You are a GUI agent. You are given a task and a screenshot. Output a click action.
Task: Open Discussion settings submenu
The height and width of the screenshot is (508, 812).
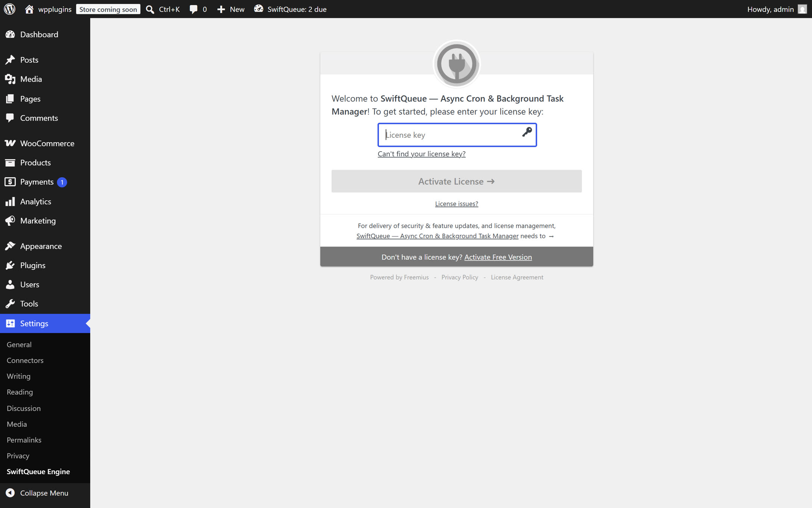pos(24,408)
